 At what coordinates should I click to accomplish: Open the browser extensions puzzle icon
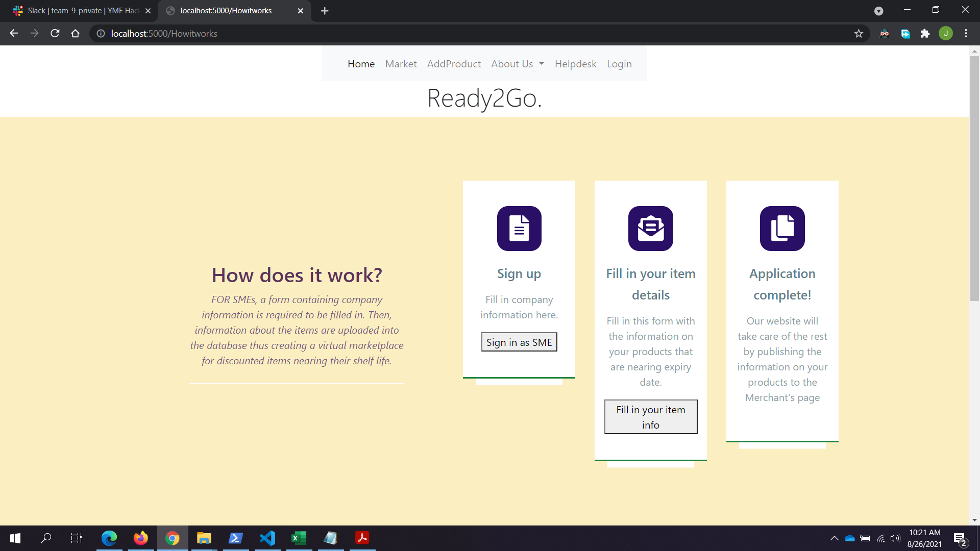tap(925, 34)
